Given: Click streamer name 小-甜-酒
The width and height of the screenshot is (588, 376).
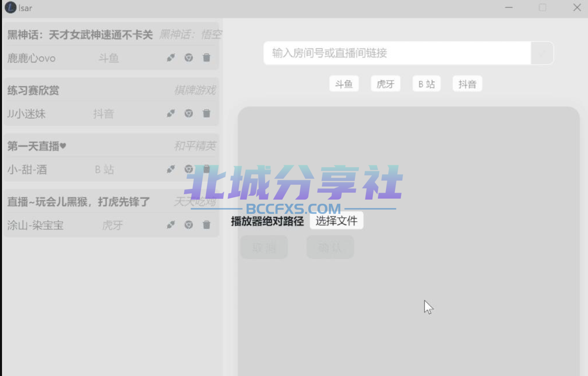Looking at the screenshot, I should (x=27, y=170).
